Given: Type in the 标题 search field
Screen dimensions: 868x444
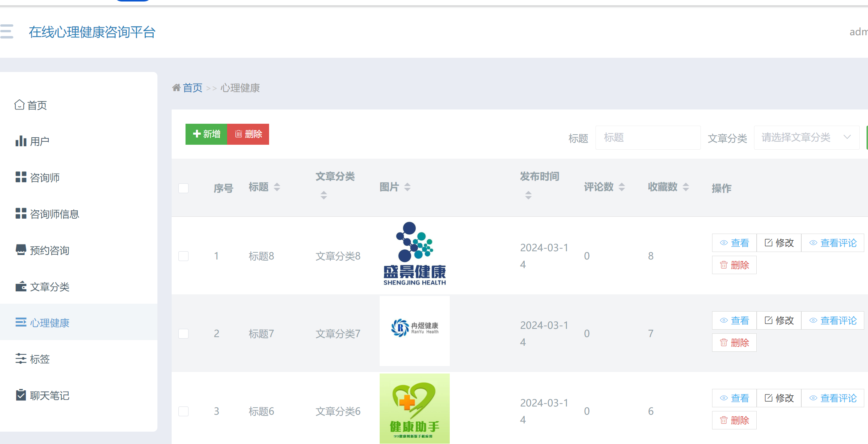Looking at the screenshot, I should click(x=648, y=137).
